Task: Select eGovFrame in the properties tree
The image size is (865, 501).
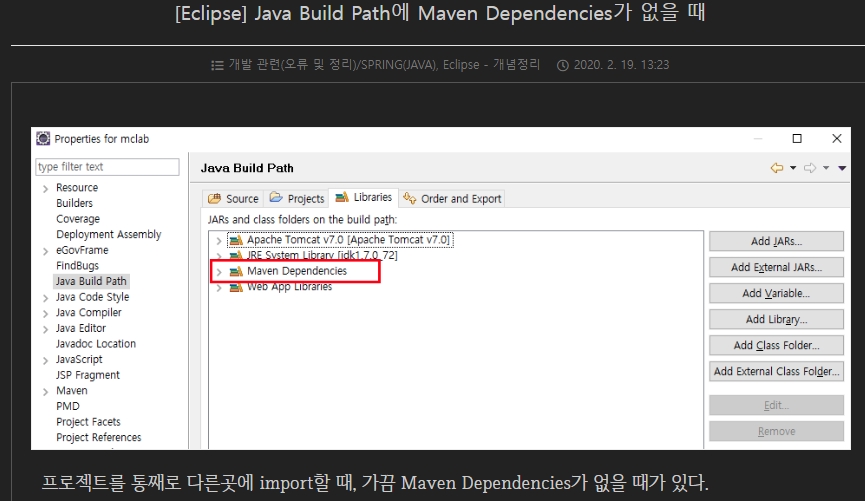Action: click(82, 250)
